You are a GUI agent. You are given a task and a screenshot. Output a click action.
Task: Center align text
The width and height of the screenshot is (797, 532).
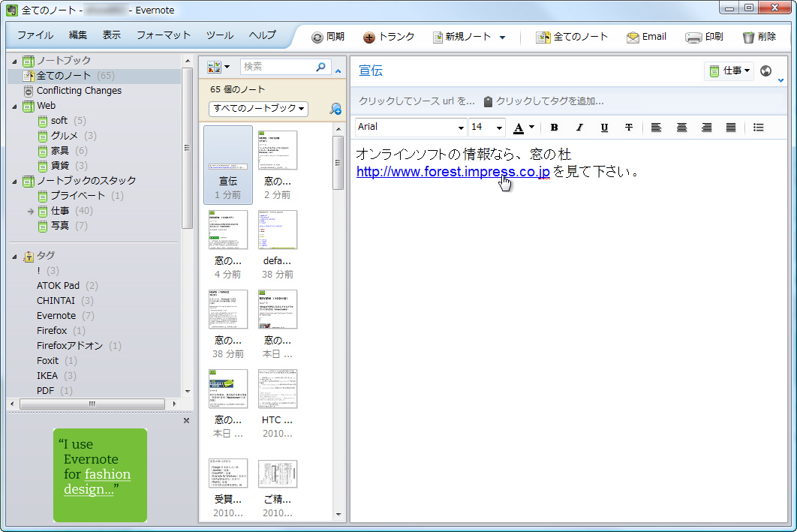(681, 128)
